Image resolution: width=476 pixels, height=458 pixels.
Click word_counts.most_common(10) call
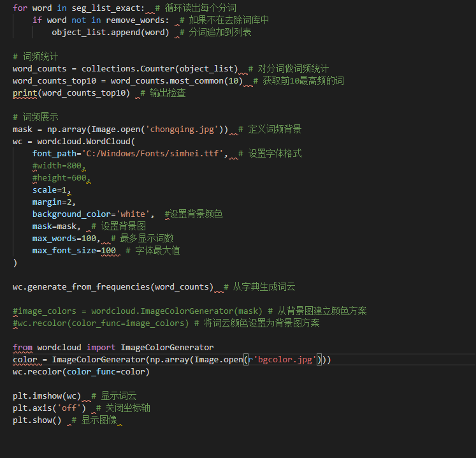177,81
